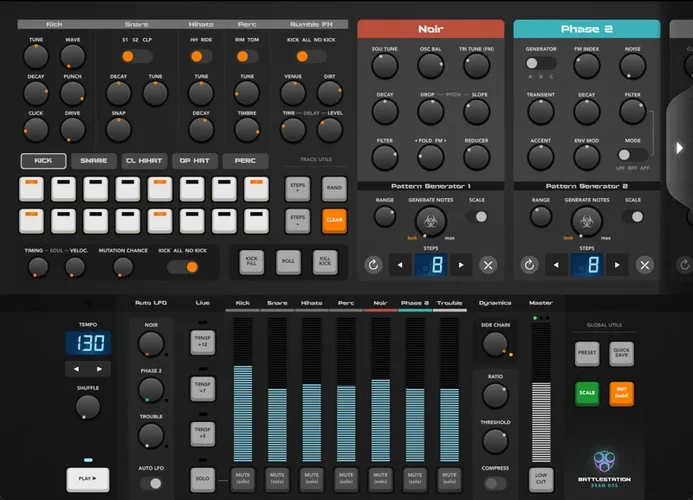Click the tempo left/right arrow selector
693x500 pixels.
[x=88, y=369]
